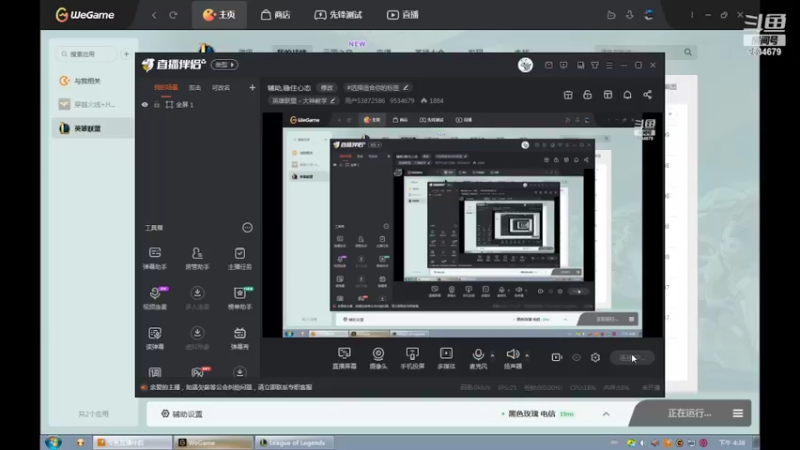Open streaming settings gear icon

click(595, 358)
